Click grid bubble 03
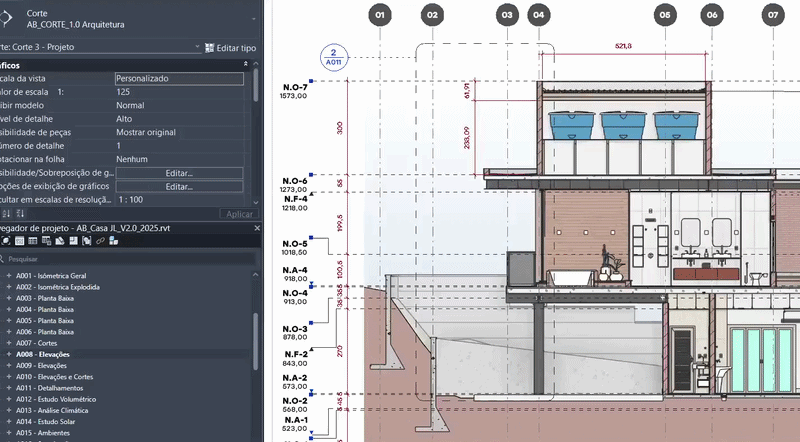 pyautogui.click(x=507, y=15)
